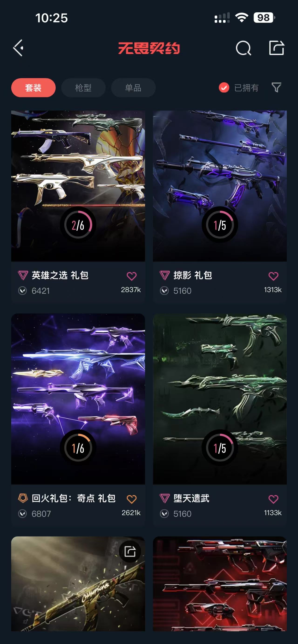Share the Champions bundle via card icon
Image resolution: width=298 pixels, height=644 pixels.
pos(130,551)
